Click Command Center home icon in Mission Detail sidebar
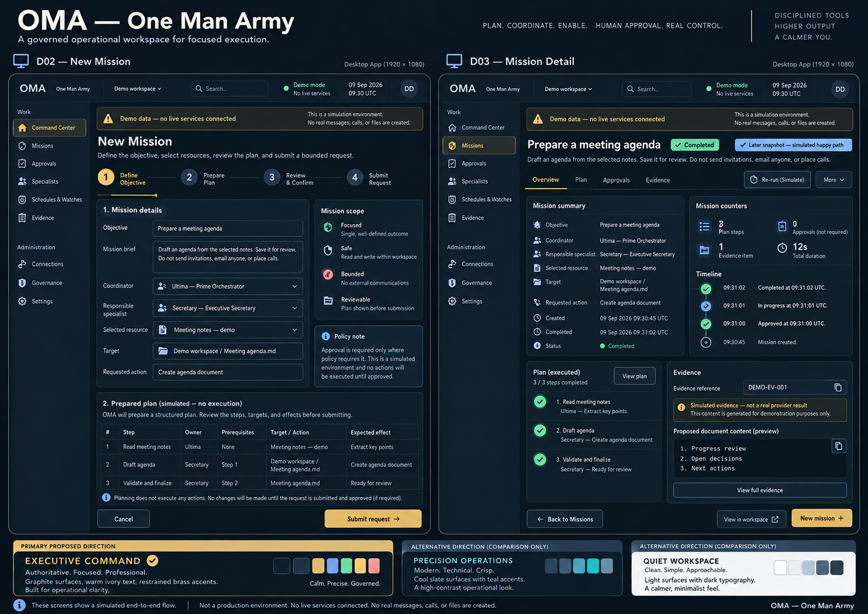 point(452,127)
